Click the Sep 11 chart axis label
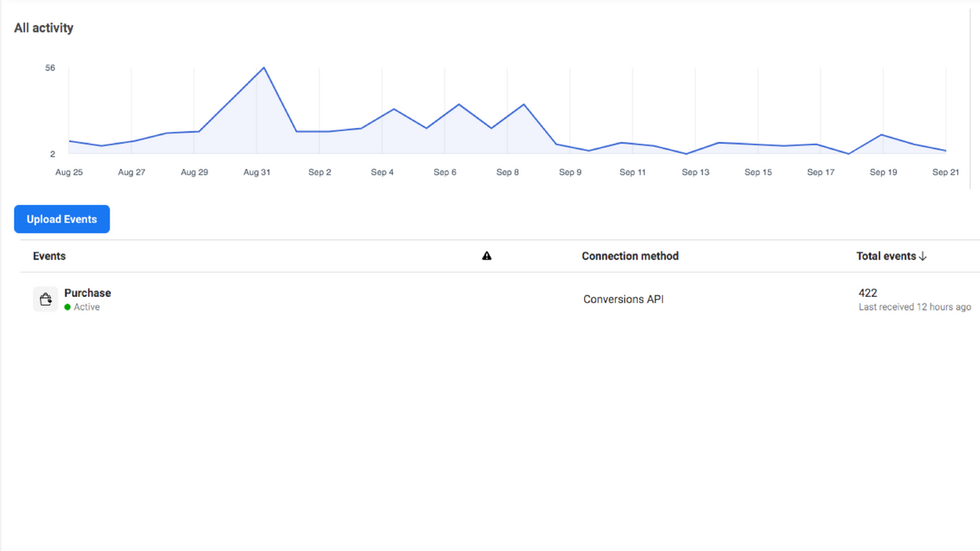The width and height of the screenshot is (980, 551). [x=632, y=172]
